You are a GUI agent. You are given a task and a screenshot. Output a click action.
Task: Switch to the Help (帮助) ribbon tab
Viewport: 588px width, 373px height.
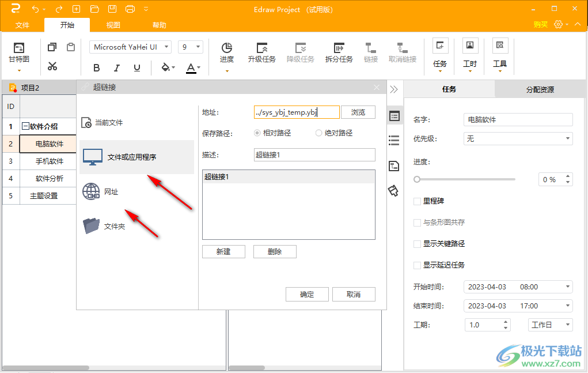tap(159, 25)
